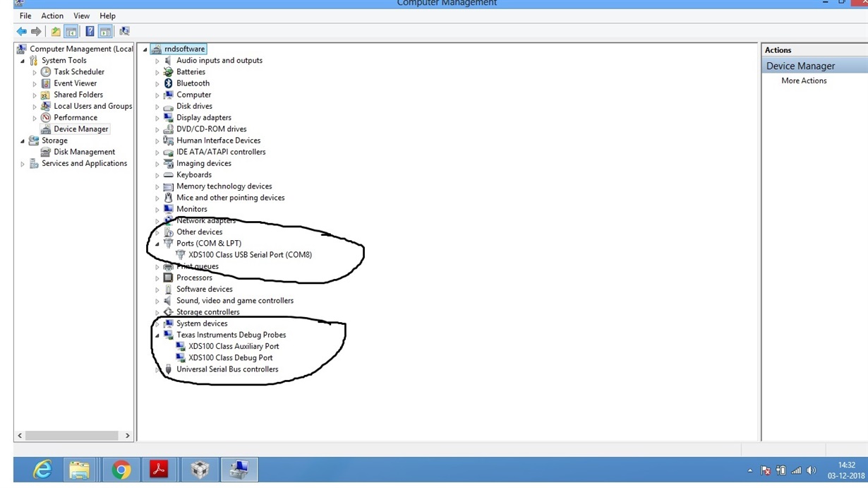The height and width of the screenshot is (488, 868).
Task: Select the Storage controllers row
Action: coord(207,312)
